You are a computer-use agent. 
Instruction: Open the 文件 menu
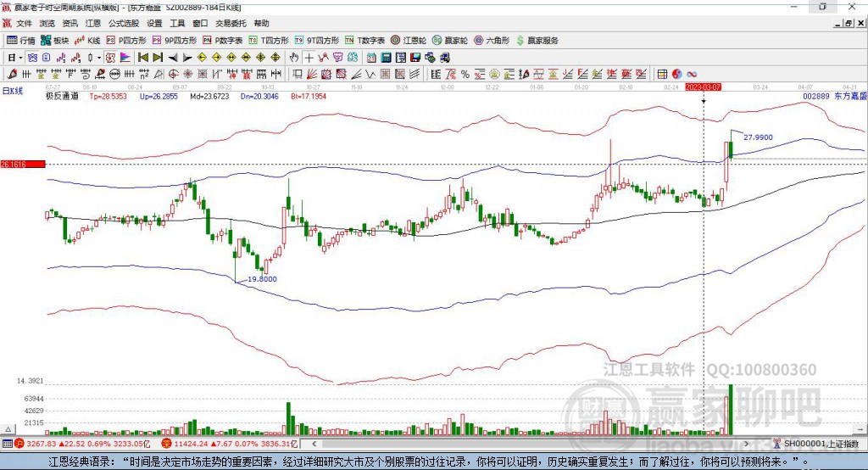[x=24, y=23]
